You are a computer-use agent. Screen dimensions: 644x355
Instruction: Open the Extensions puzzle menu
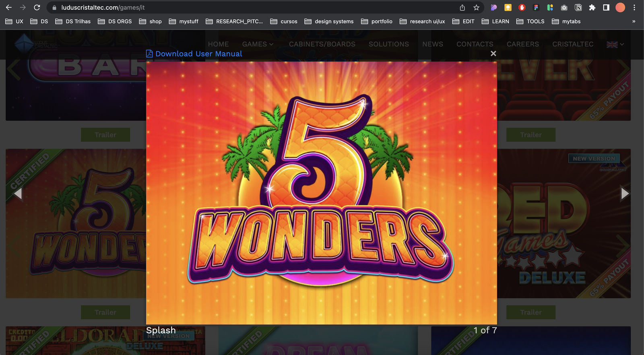coord(592,8)
